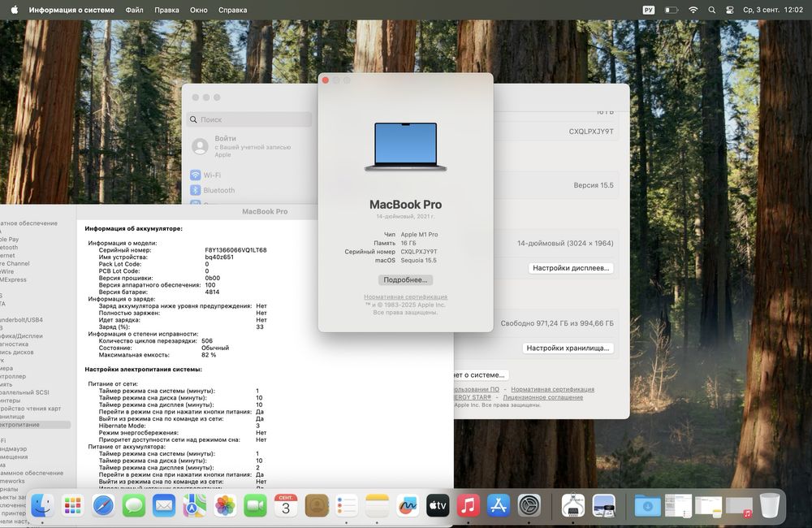Screen dimensions: 812x528
Task: Switch input source via РУ indicator
Action: (x=648, y=10)
